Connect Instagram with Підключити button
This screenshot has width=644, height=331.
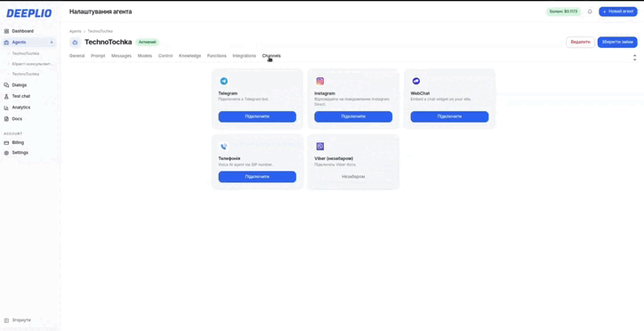[x=353, y=117]
